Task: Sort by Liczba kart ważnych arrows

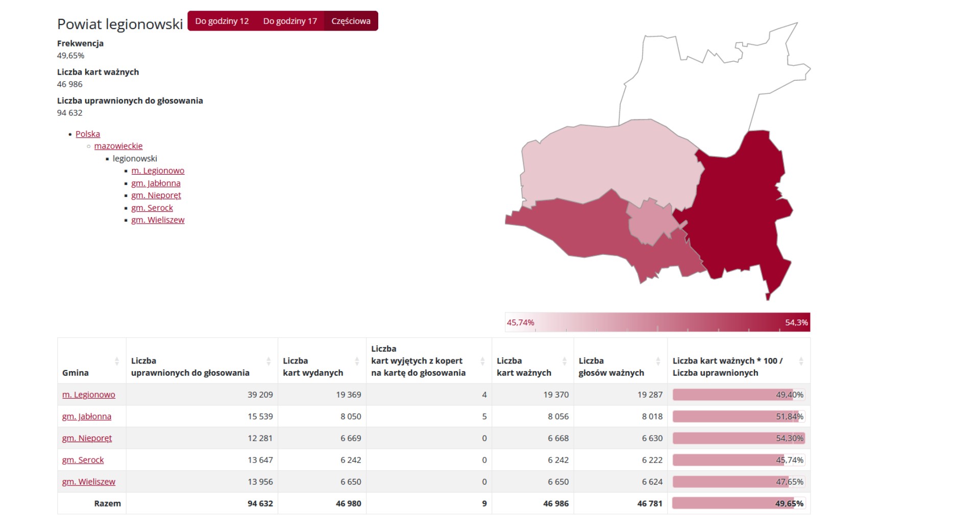Action: click(565, 361)
